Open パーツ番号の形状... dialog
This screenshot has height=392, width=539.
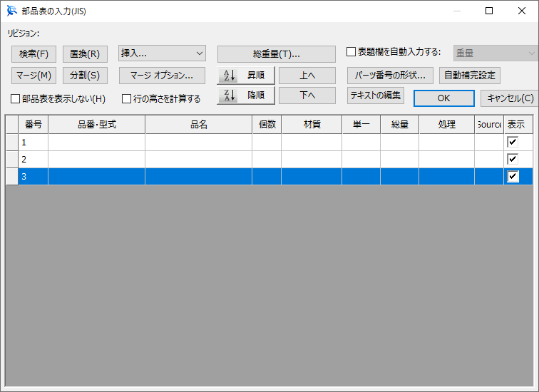pos(390,76)
